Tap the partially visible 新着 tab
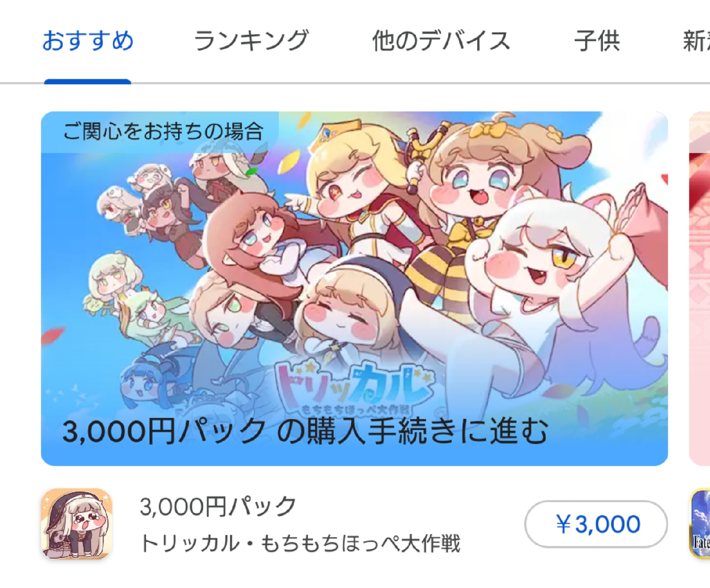The image size is (710, 588). (x=696, y=41)
